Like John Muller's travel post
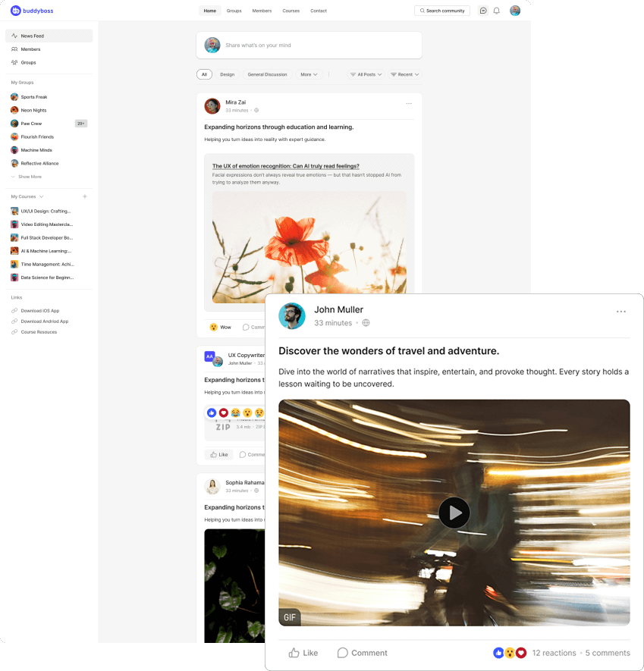The height and width of the screenshot is (671, 644). coord(303,652)
